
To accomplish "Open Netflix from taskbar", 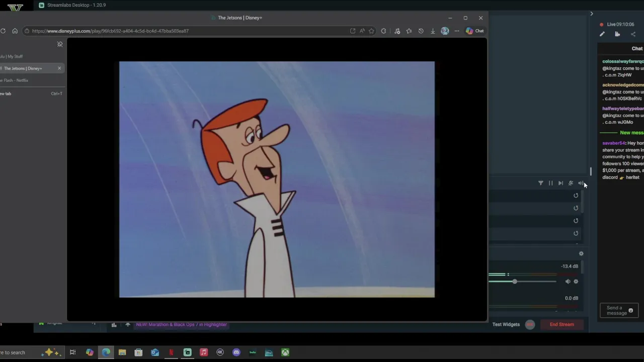I will 171,352.
